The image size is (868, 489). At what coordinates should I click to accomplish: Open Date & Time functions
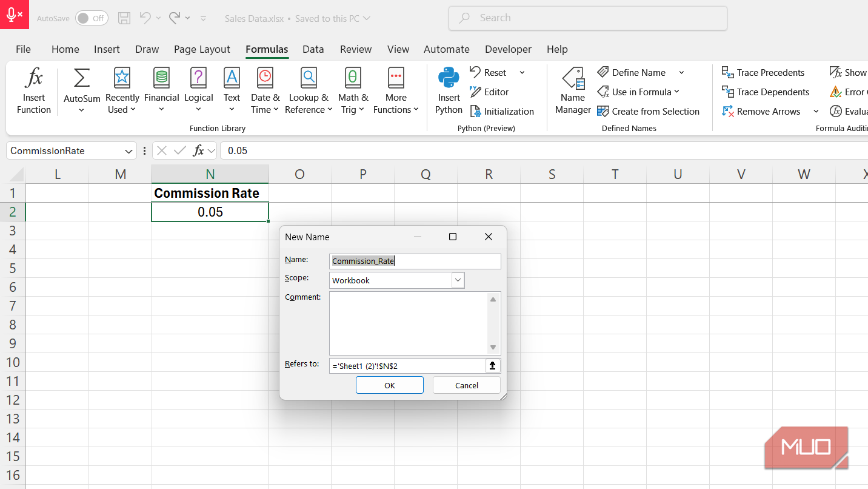(x=265, y=91)
